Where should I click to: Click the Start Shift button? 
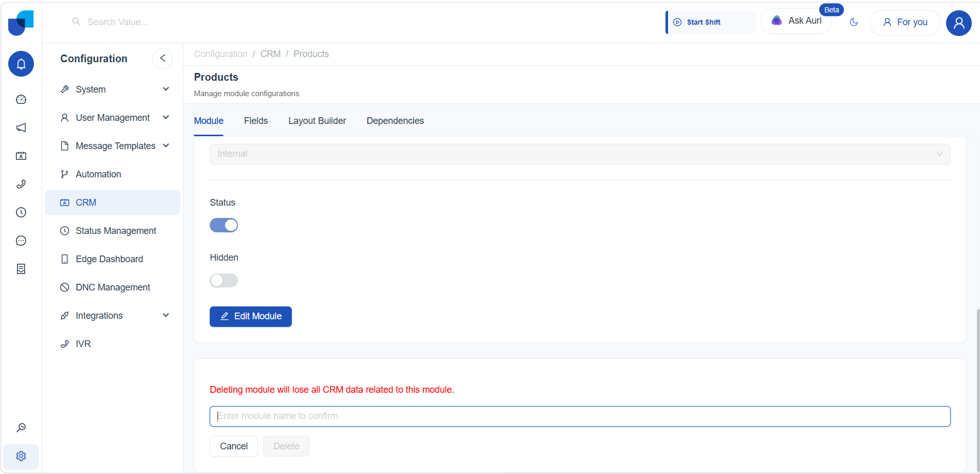710,22
